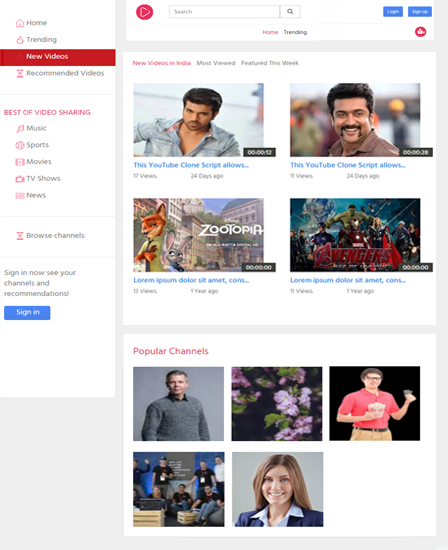
Task: Open the Browse channels label
Action: point(55,236)
